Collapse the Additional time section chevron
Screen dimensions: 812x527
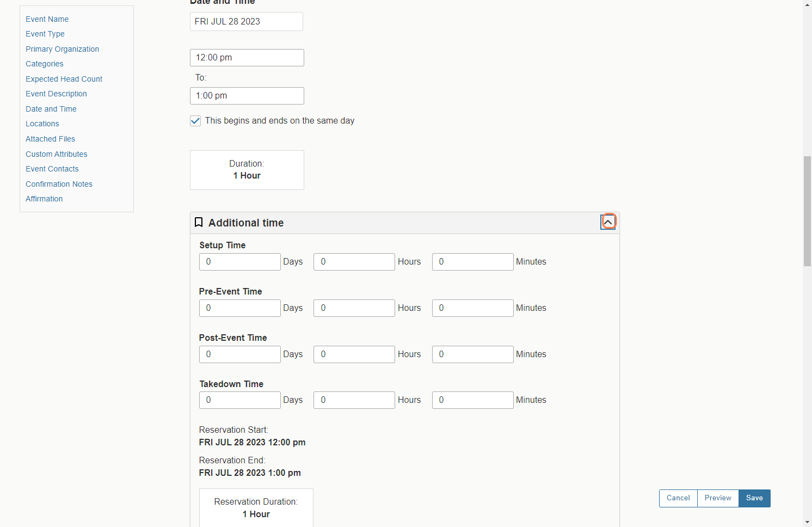[x=608, y=222]
